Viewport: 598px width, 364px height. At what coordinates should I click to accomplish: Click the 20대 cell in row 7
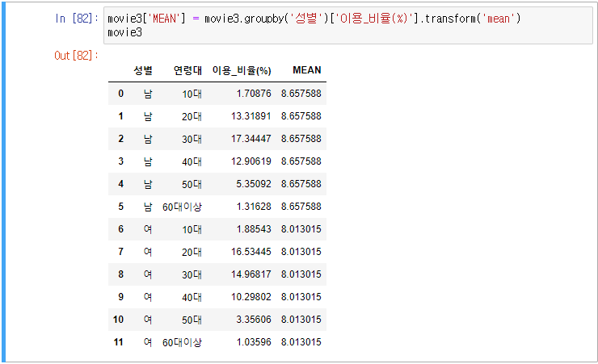click(192, 252)
